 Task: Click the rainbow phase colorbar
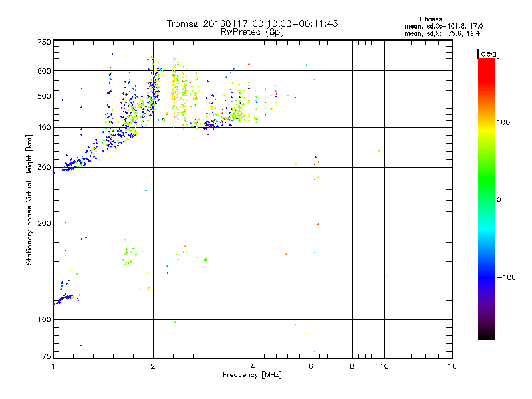(487, 198)
